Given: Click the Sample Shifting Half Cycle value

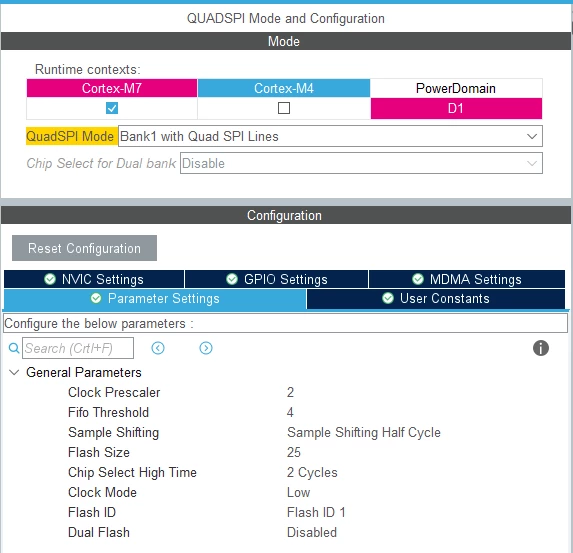Looking at the screenshot, I should 364,432.
